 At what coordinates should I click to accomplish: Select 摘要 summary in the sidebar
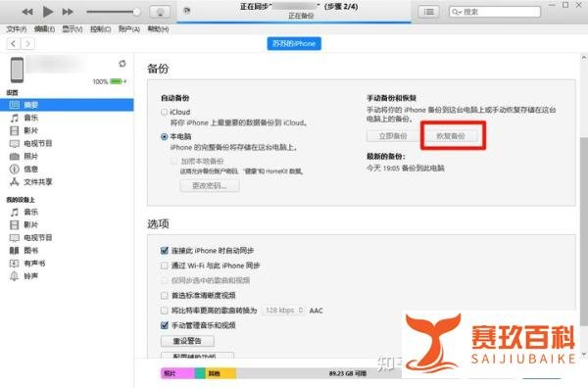[x=67, y=105]
